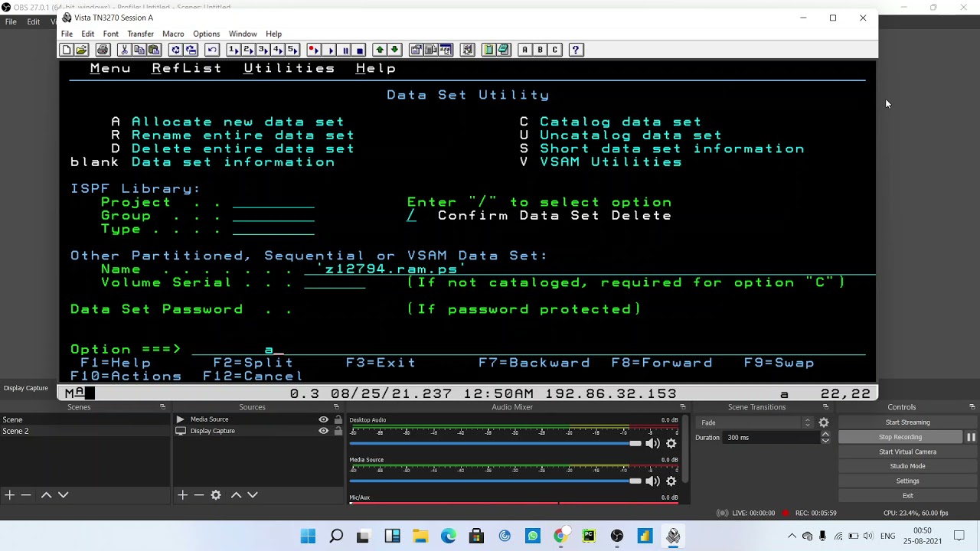Viewport: 980px width, 551px height.
Task: Click the toolbar button labeled B
Action: [540, 50]
